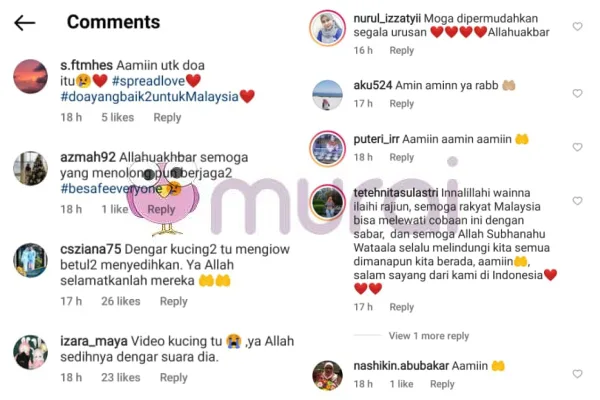600x400 pixels.
Task: View nurul_izzatyii's story ring avatar
Action: [328, 29]
